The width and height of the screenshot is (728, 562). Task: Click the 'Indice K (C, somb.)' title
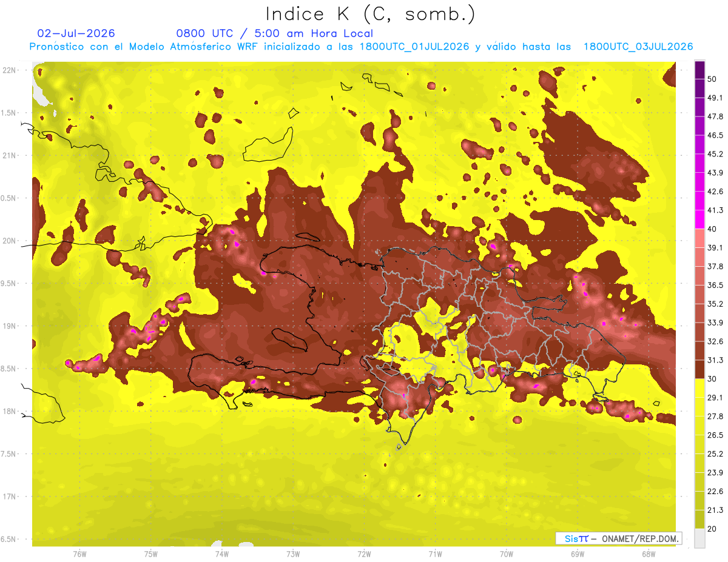(x=370, y=14)
